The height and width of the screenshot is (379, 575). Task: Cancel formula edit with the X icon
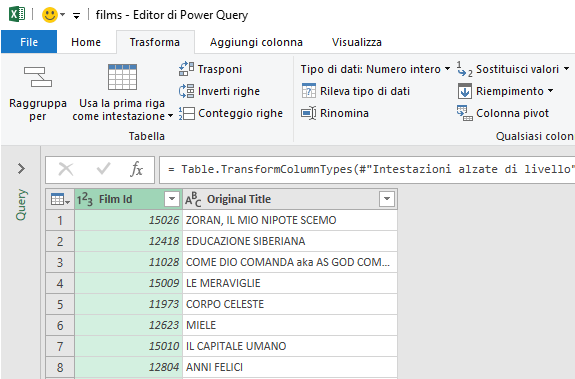coord(66,169)
